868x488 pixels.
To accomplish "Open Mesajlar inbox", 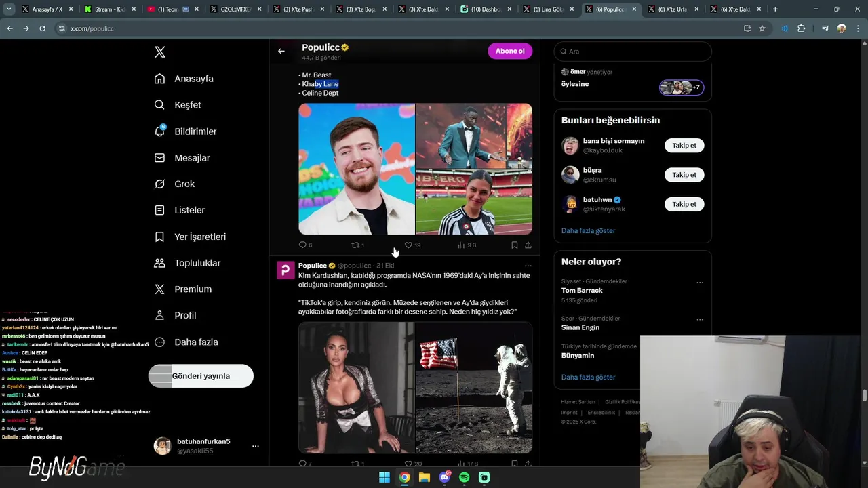I will [182, 157].
